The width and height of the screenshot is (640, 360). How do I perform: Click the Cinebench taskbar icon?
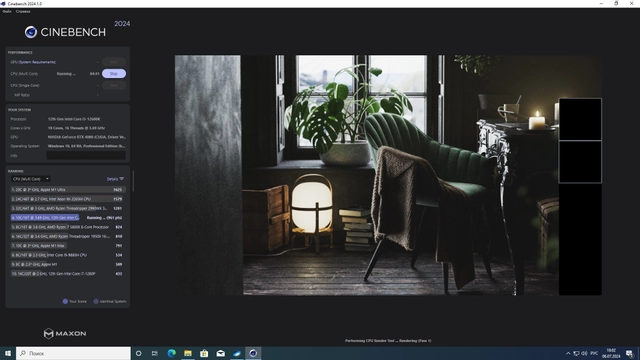click(x=253, y=353)
